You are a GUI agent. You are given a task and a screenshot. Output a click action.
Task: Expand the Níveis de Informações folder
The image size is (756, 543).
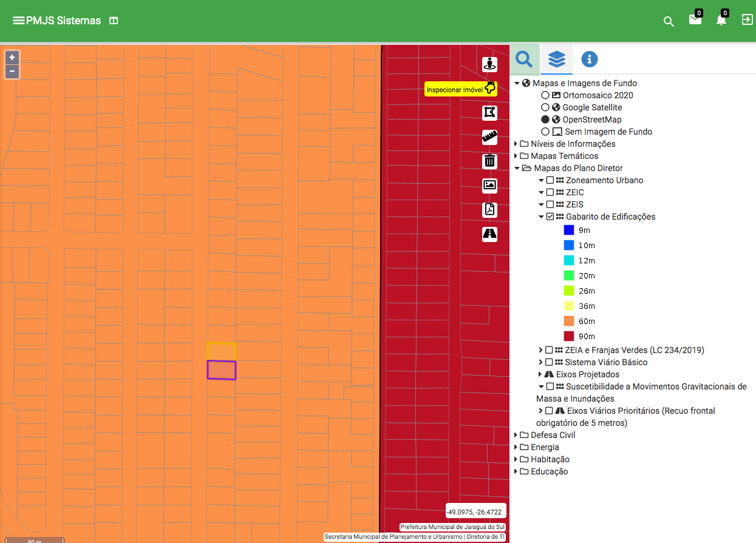coord(516,144)
